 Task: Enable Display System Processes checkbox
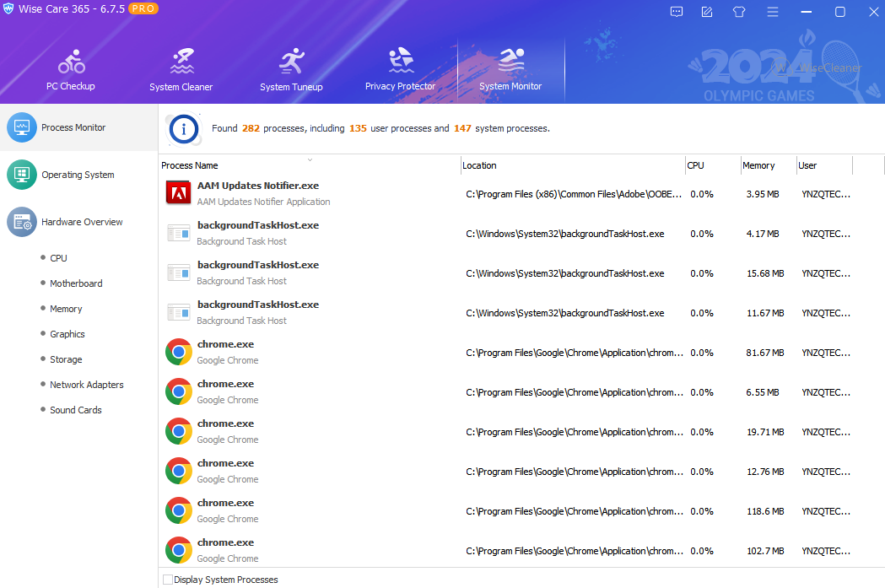(168, 580)
